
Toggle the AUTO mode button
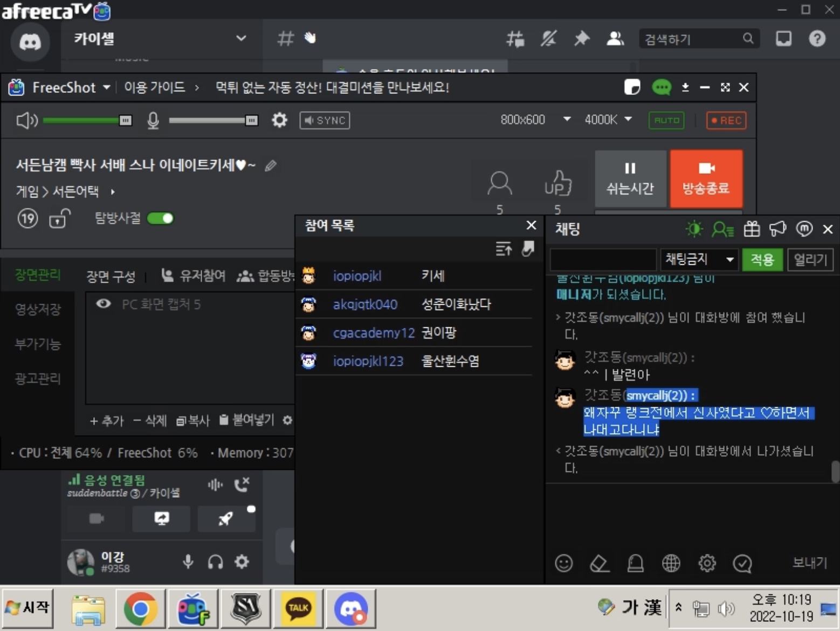coord(666,120)
